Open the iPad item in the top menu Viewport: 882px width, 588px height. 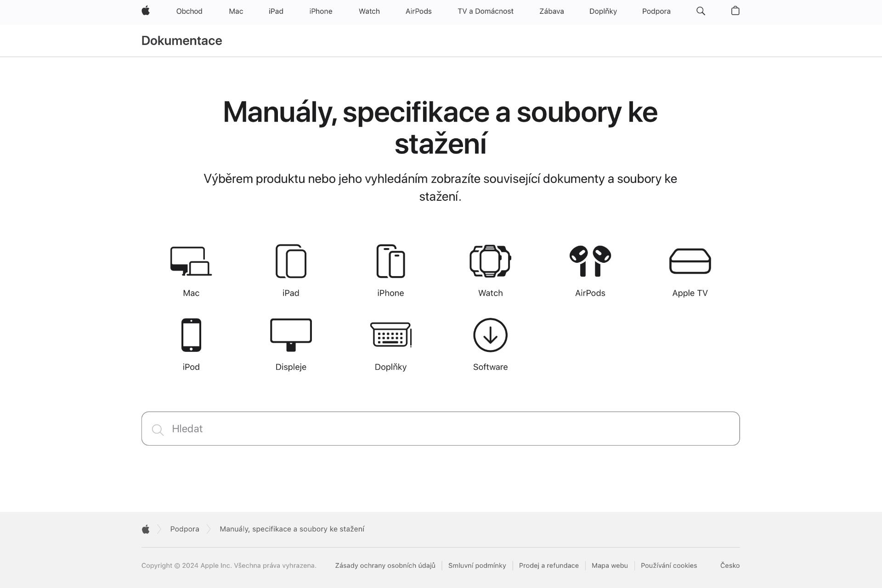276,11
